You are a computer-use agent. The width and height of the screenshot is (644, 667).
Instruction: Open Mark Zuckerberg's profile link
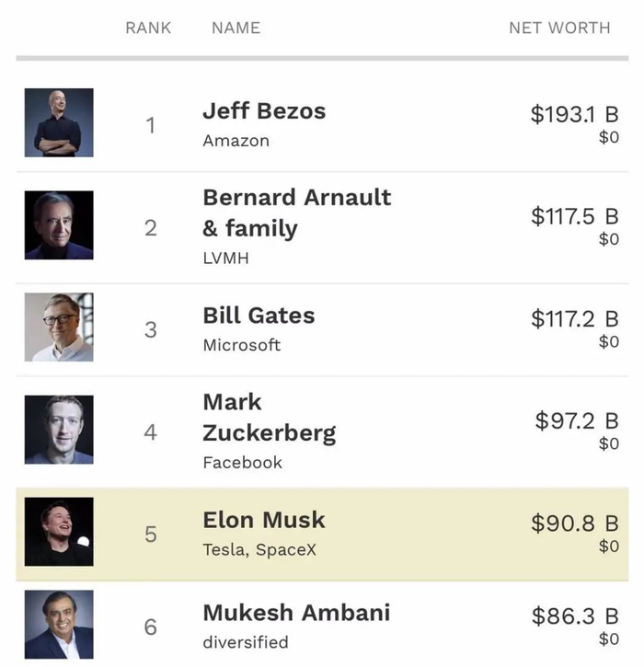[x=269, y=417]
